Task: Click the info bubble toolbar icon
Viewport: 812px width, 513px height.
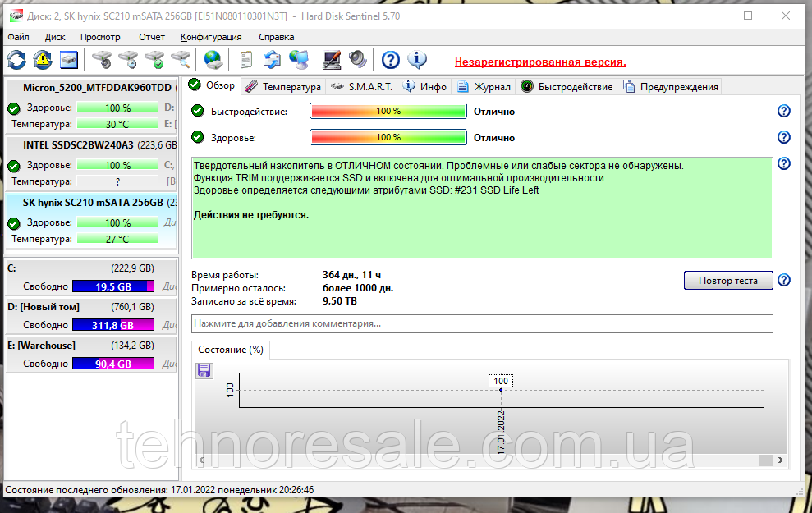Action: pyautogui.click(x=417, y=60)
